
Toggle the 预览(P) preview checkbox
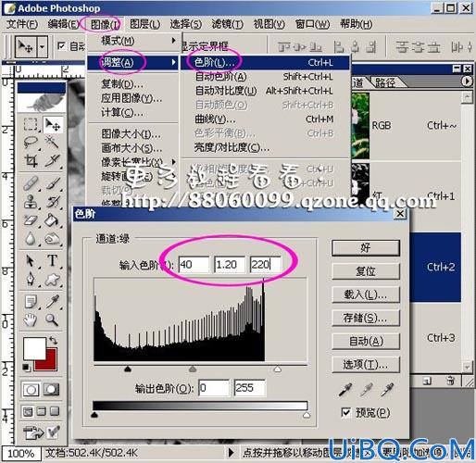tap(345, 412)
